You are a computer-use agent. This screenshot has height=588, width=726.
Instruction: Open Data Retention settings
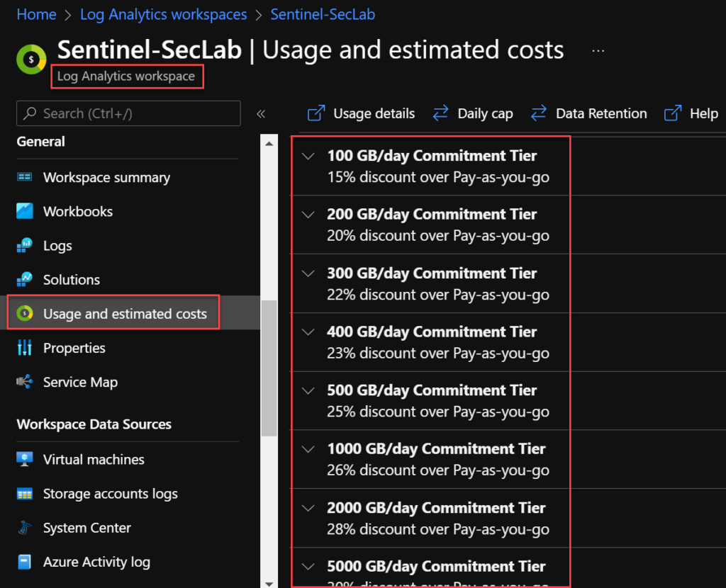588,113
